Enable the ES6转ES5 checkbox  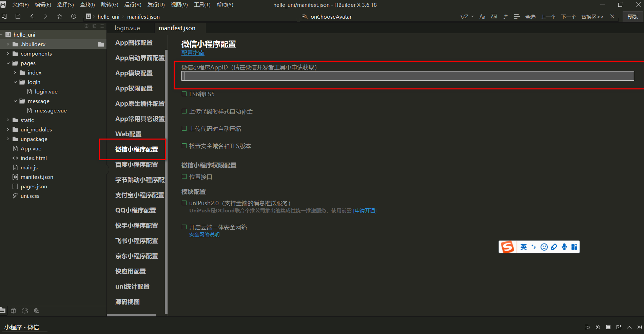click(184, 94)
